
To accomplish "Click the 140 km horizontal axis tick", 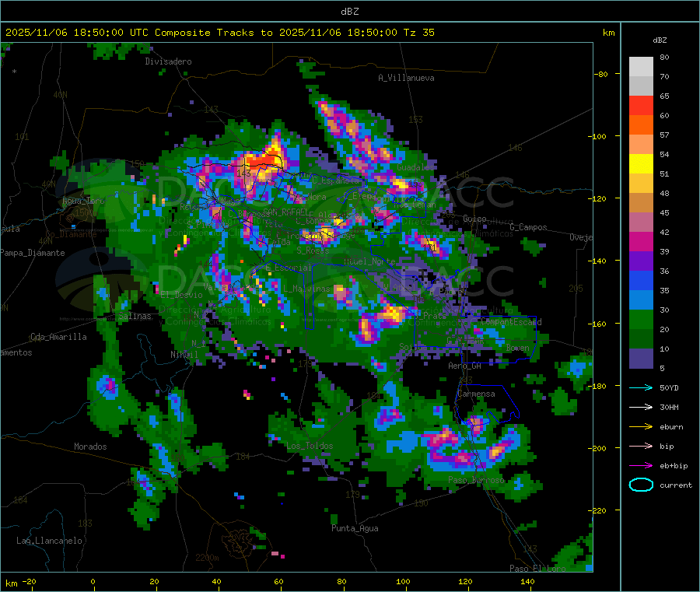I will pos(527,582).
